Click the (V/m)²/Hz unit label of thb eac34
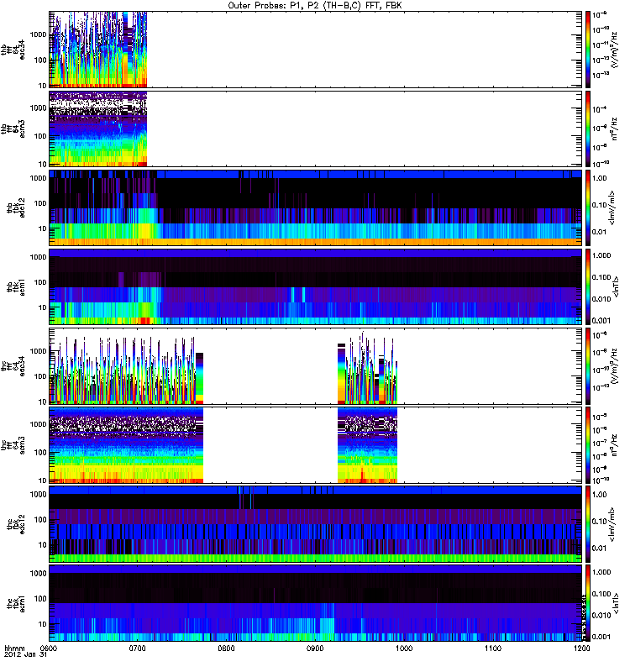This screenshot has width=630, height=672. point(614,50)
